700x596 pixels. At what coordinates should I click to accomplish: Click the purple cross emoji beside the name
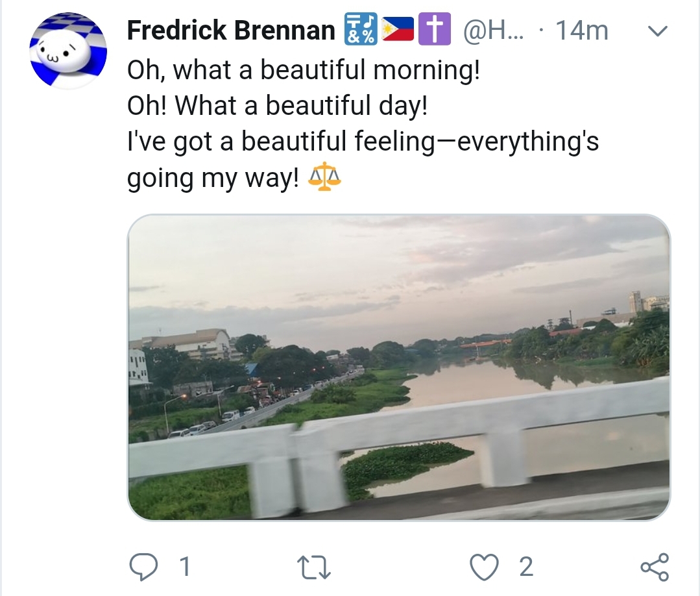pos(434,29)
